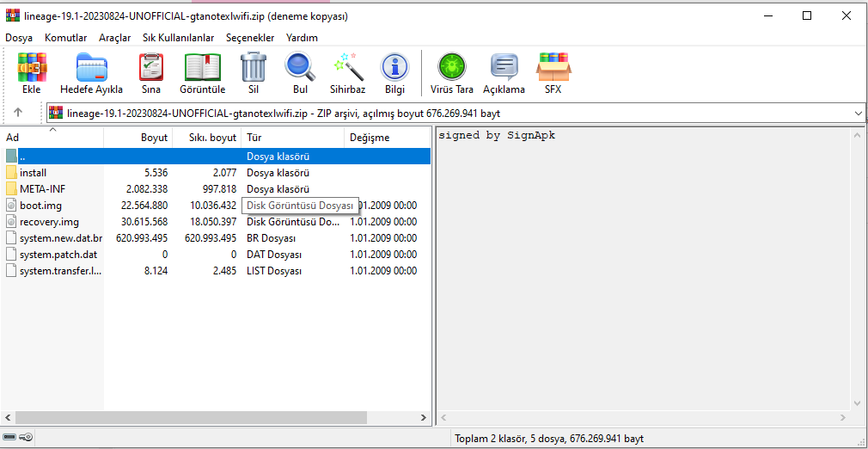Click the comment pane scroll right arrow
868x449 pixels.
click(842, 417)
